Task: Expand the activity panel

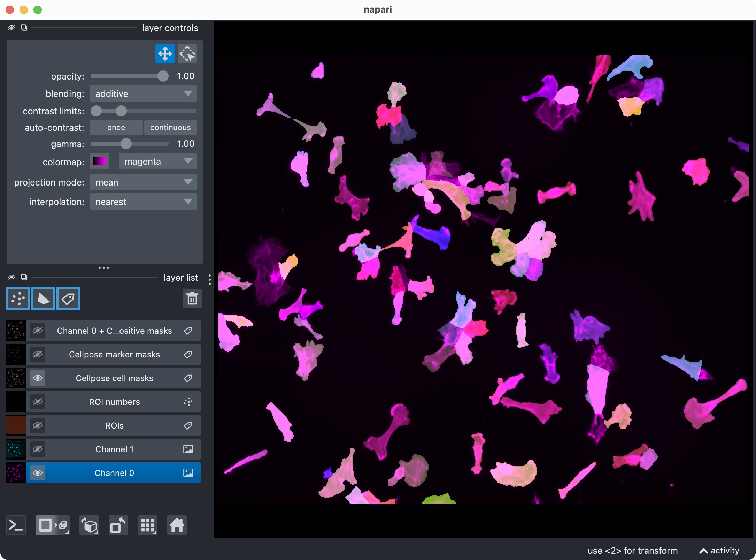Action: 719,550
